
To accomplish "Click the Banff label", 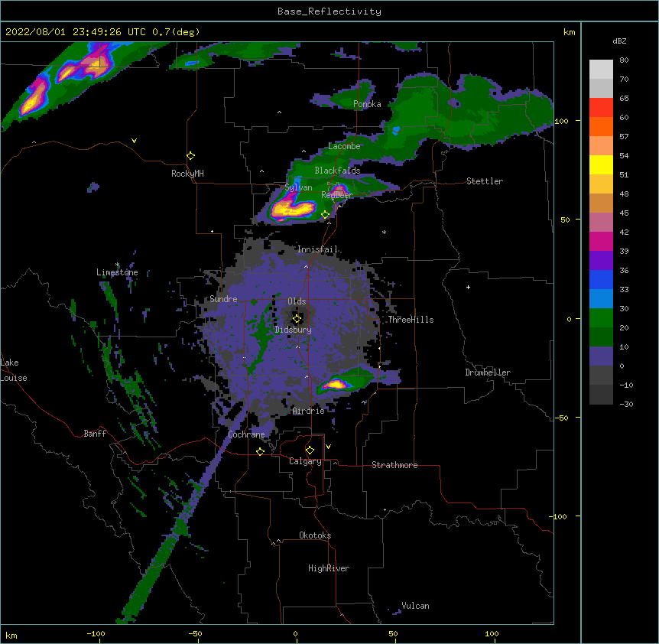I will pos(95,434).
